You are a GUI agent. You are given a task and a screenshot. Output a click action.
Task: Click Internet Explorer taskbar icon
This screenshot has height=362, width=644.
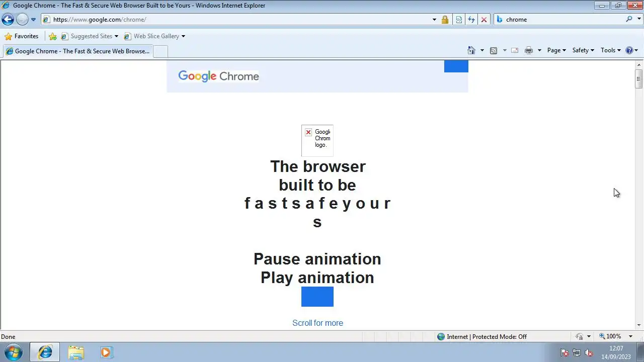coord(45,352)
